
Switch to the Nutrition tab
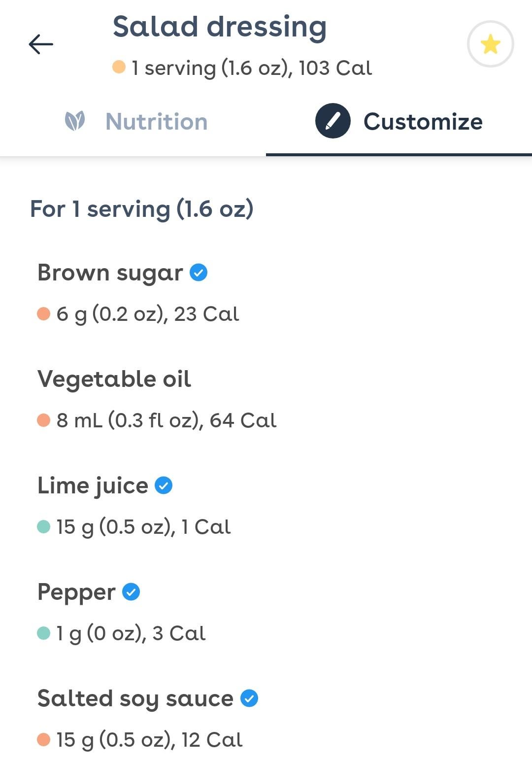(156, 122)
